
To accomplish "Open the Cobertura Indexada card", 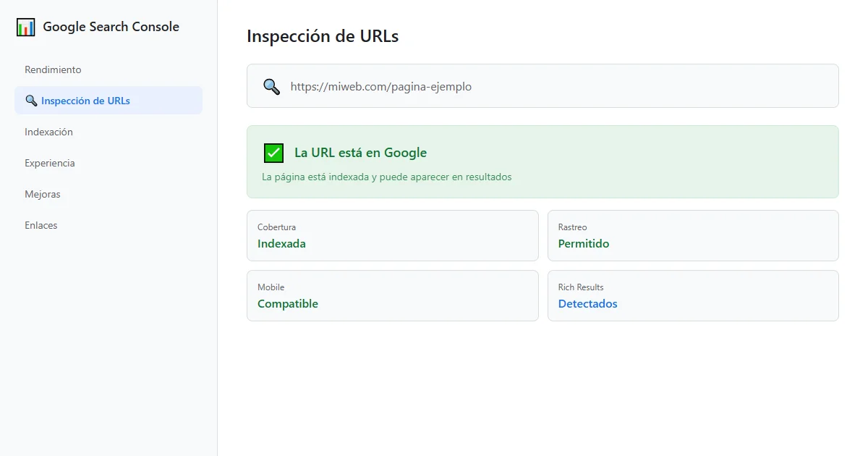I will 393,235.
